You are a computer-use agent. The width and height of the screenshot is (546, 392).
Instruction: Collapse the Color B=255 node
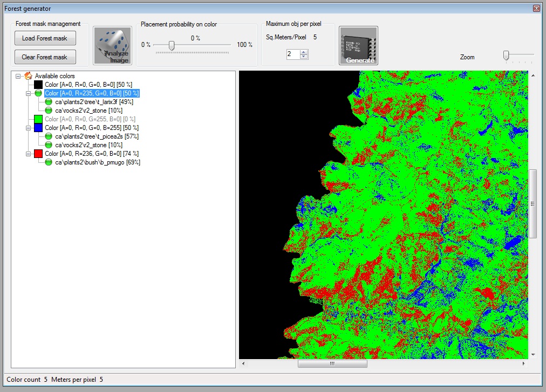28,128
